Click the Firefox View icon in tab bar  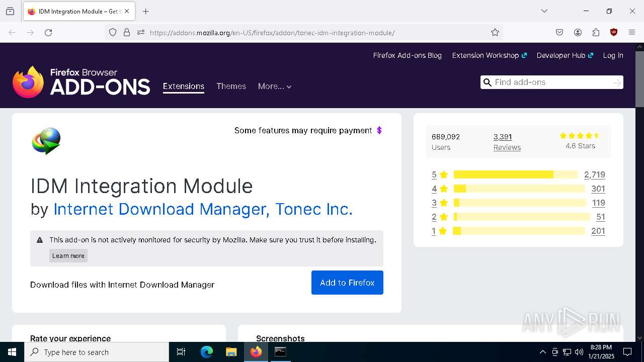[x=10, y=11]
